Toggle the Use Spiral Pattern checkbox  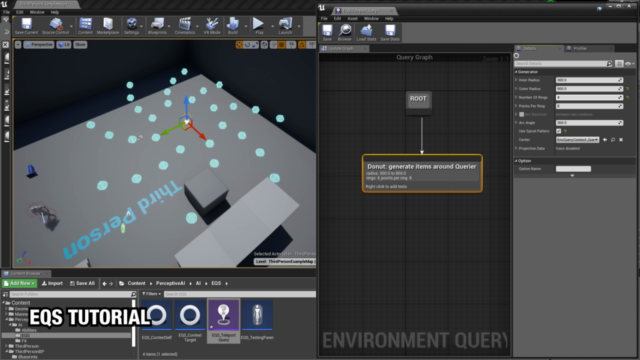pos(558,131)
